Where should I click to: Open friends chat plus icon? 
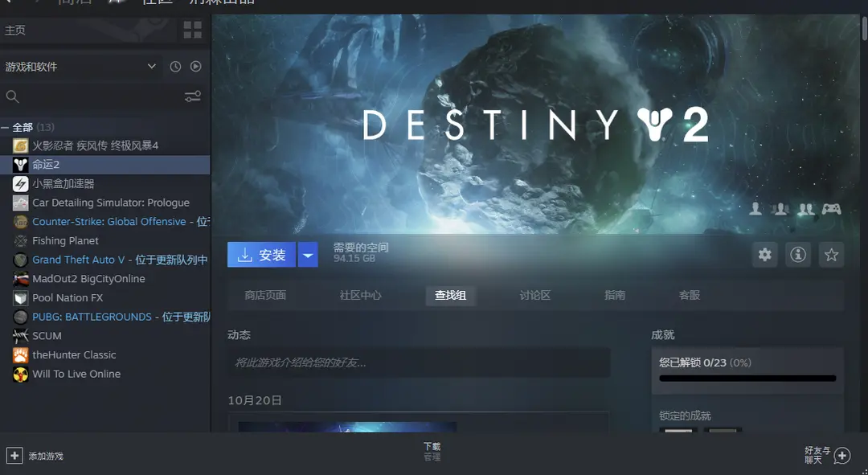842,456
